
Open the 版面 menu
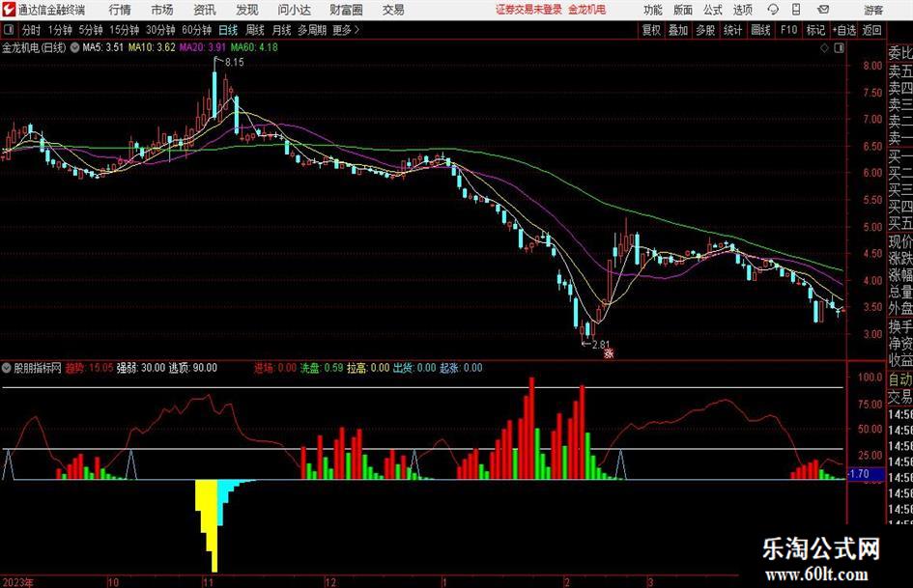pyautogui.click(x=682, y=10)
